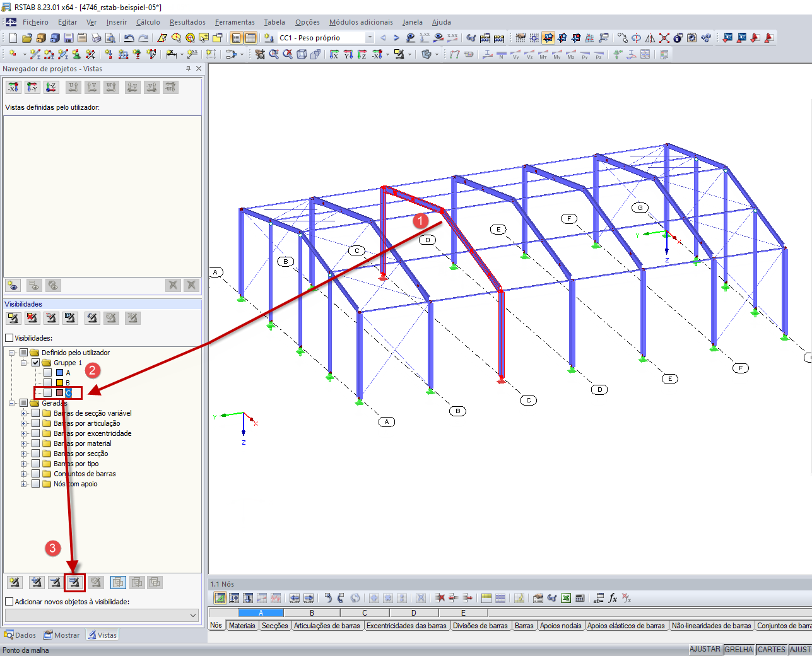Click the highlighted visibility tool below the tree
The height and width of the screenshot is (656, 812).
(x=74, y=582)
